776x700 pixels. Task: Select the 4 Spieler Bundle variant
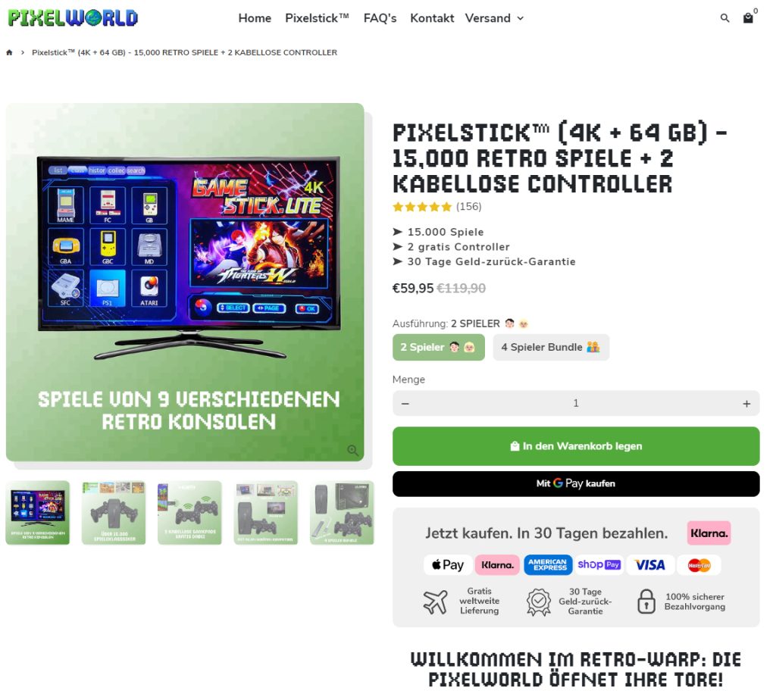tap(551, 347)
